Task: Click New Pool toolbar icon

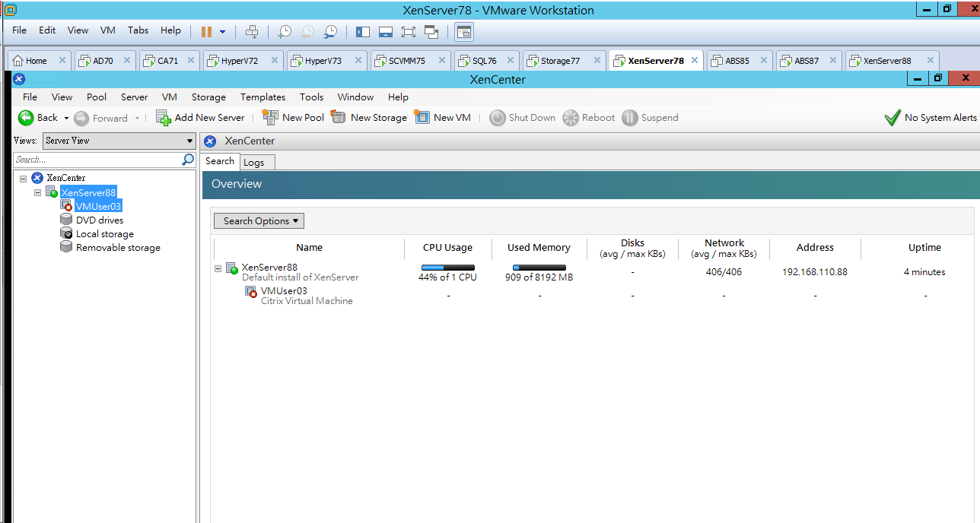Action: (x=270, y=117)
